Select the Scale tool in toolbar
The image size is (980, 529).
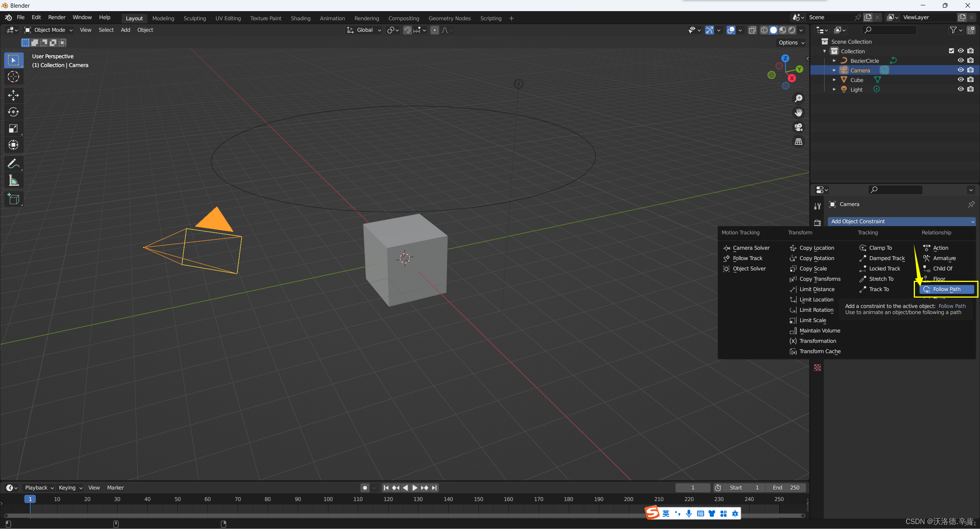pos(14,128)
